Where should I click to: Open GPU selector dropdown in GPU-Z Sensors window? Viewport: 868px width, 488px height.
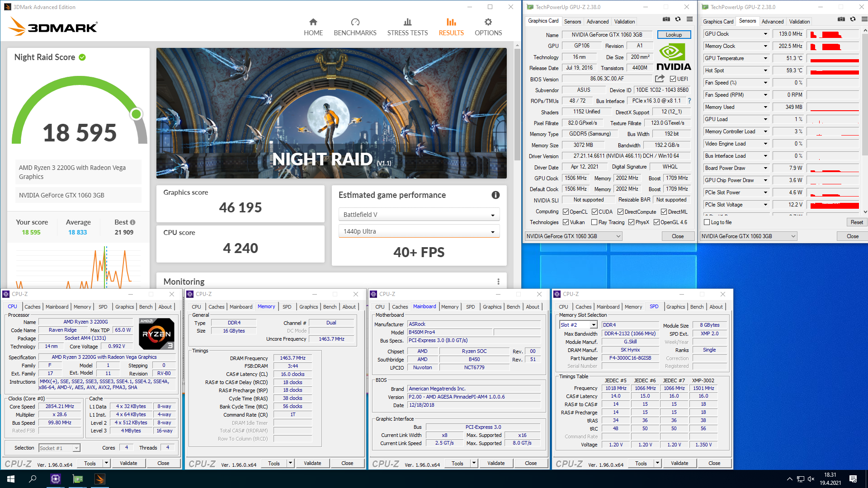pos(748,236)
